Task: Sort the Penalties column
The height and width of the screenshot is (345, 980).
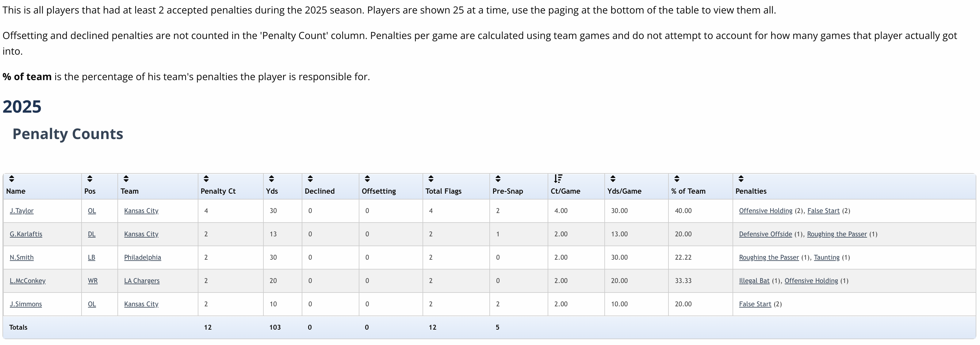Action: (741, 179)
